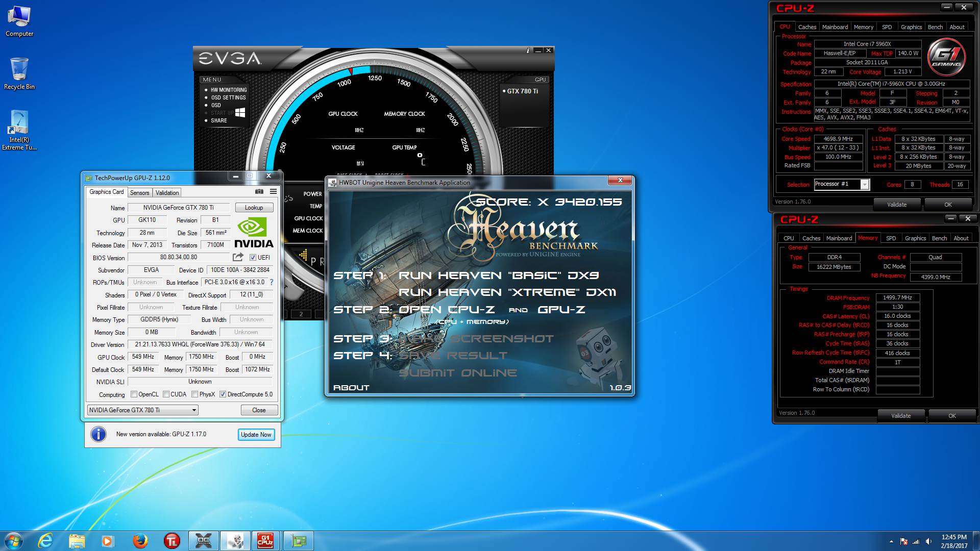Click Validate in top CPU-Z window
This screenshot has height=551, width=980.
pyautogui.click(x=897, y=205)
